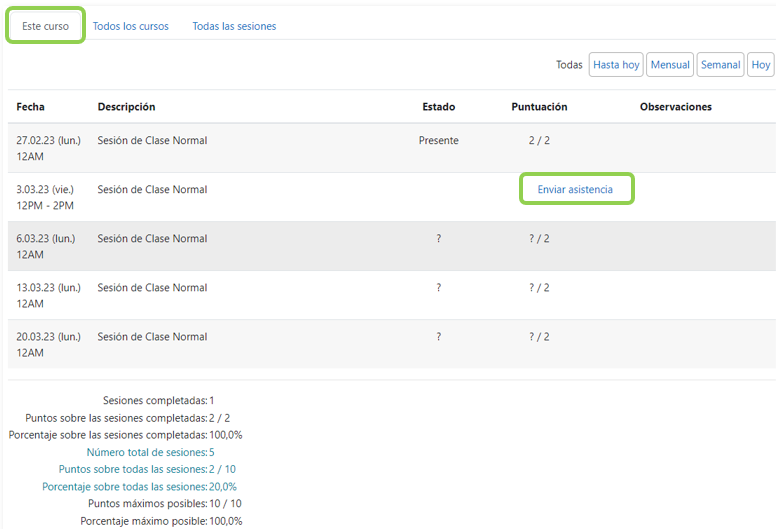776x529 pixels.
Task: Filter sessions to 'Hoy'
Action: point(761,65)
